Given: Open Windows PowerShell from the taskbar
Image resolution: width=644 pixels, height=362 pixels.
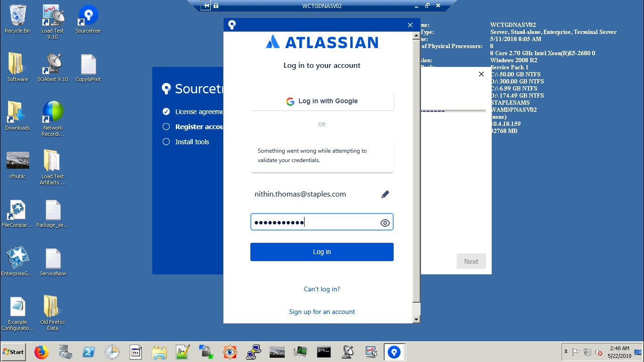Looking at the screenshot, I should coord(89,352).
